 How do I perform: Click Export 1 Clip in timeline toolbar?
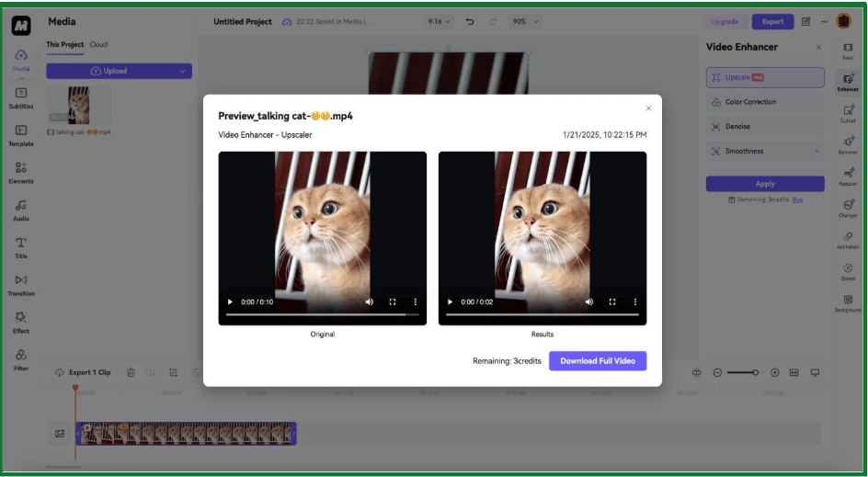click(x=83, y=372)
